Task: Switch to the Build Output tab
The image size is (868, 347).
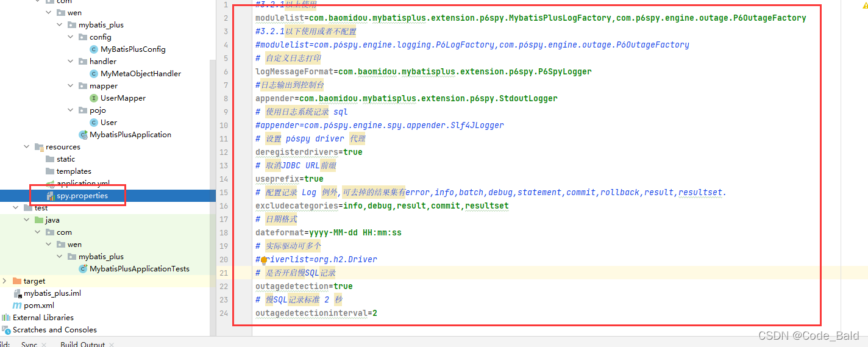Action: coord(83,344)
